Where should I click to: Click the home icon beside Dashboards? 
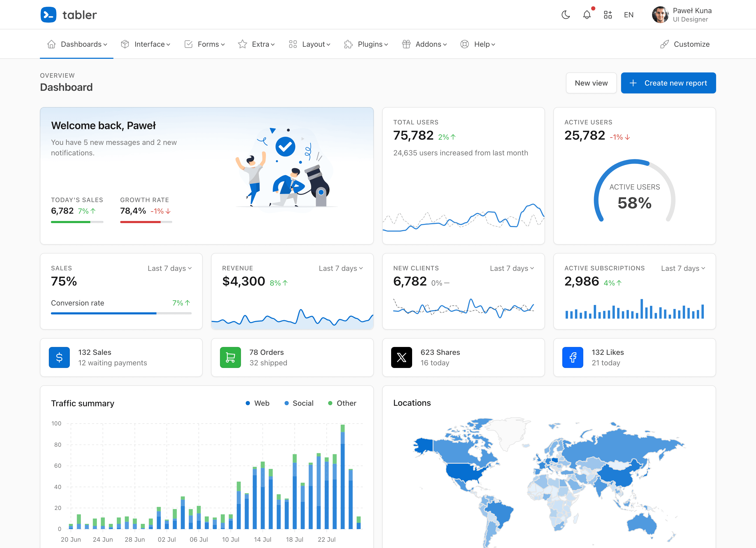[51, 44]
